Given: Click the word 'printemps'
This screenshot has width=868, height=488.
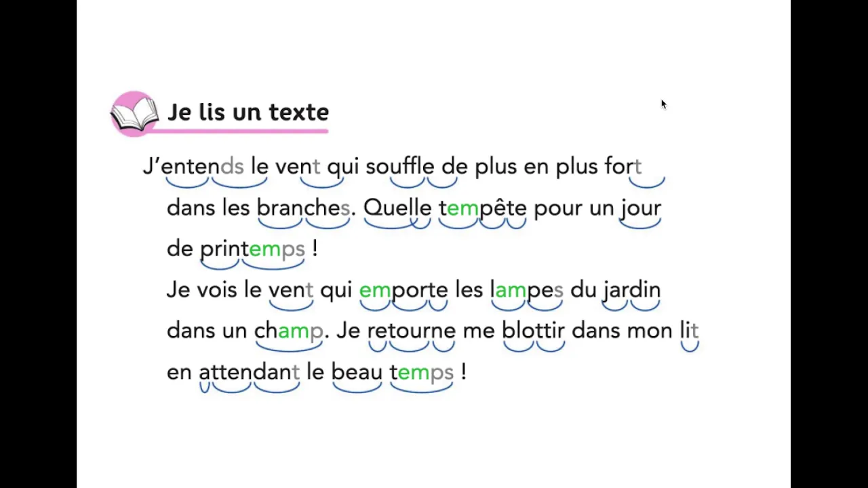Looking at the screenshot, I should point(252,249).
